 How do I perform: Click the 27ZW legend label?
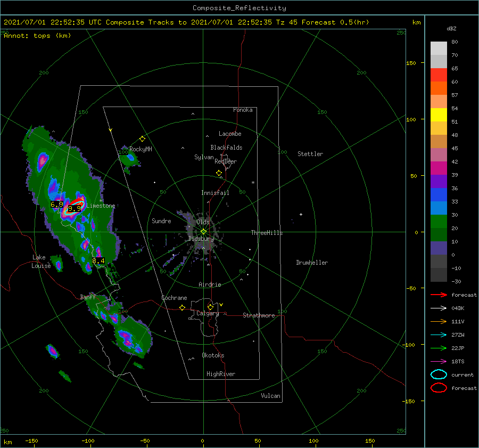[x=458, y=335]
